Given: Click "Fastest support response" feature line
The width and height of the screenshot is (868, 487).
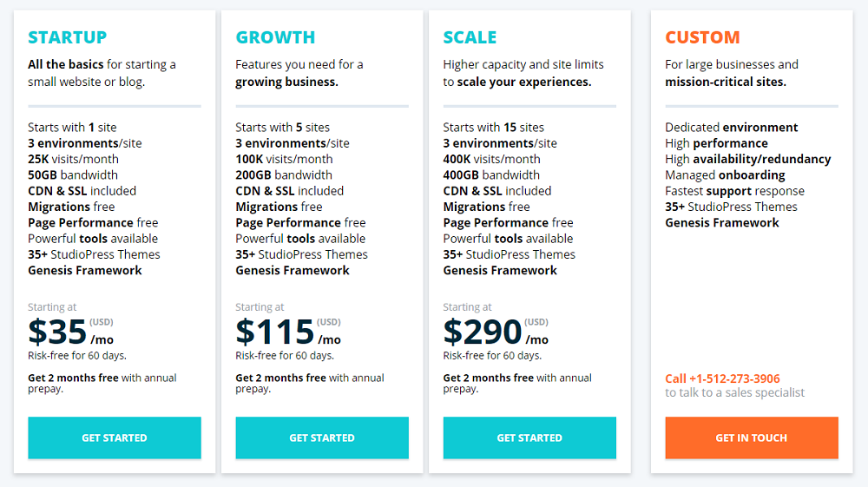Looking at the screenshot, I should (734, 191).
